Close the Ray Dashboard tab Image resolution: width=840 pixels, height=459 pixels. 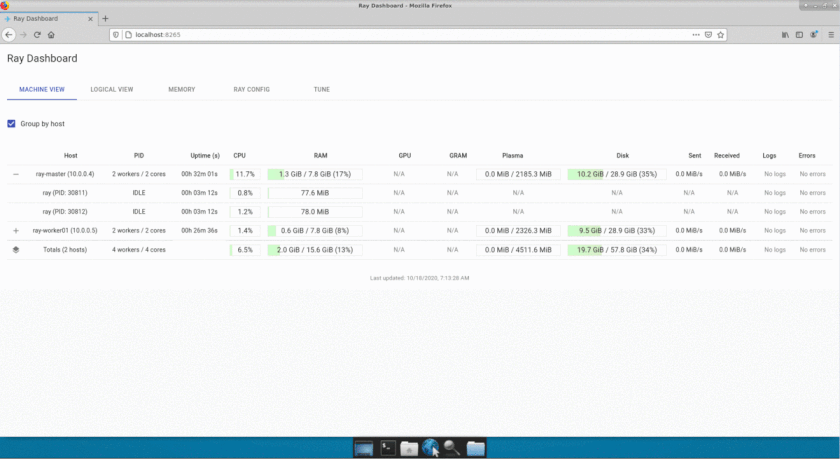[x=90, y=19]
